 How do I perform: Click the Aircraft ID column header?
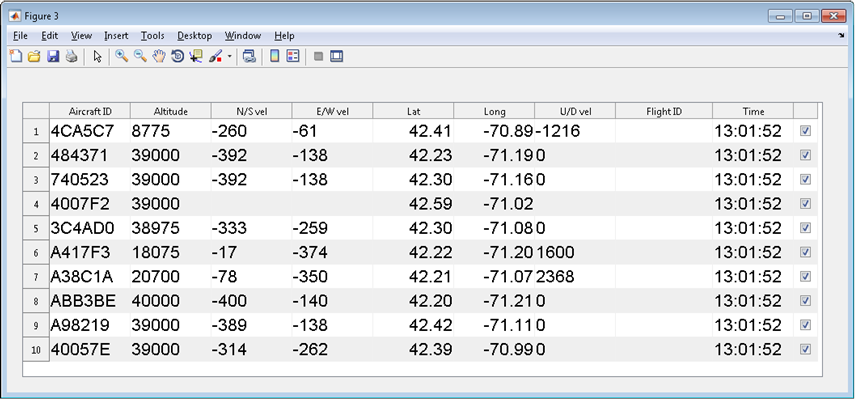click(x=90, y=111)
